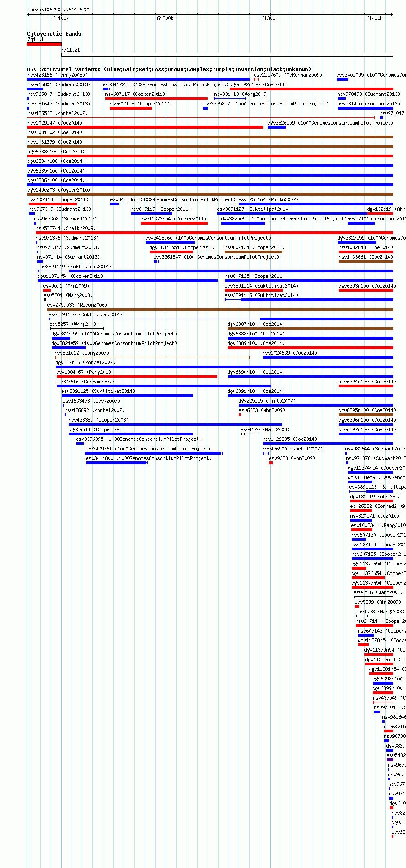
Task: Click the 61400k ruler label
Action: pos(375,18)
